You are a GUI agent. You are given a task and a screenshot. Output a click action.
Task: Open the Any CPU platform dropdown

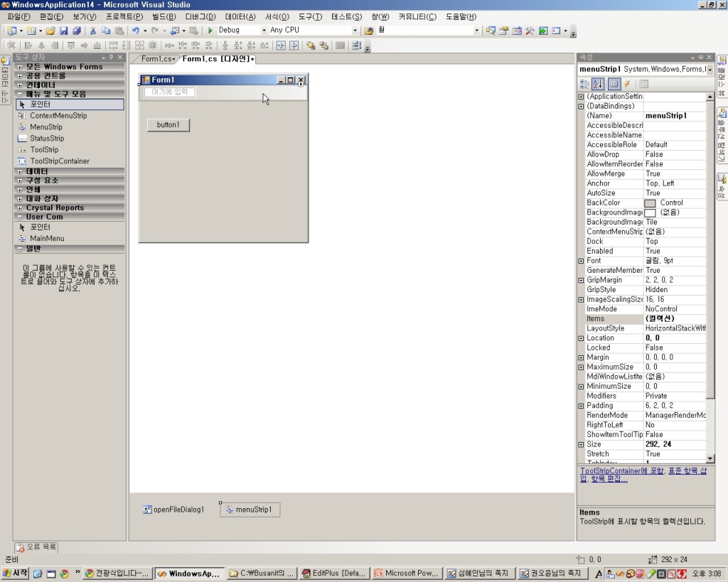pos(355,31)
